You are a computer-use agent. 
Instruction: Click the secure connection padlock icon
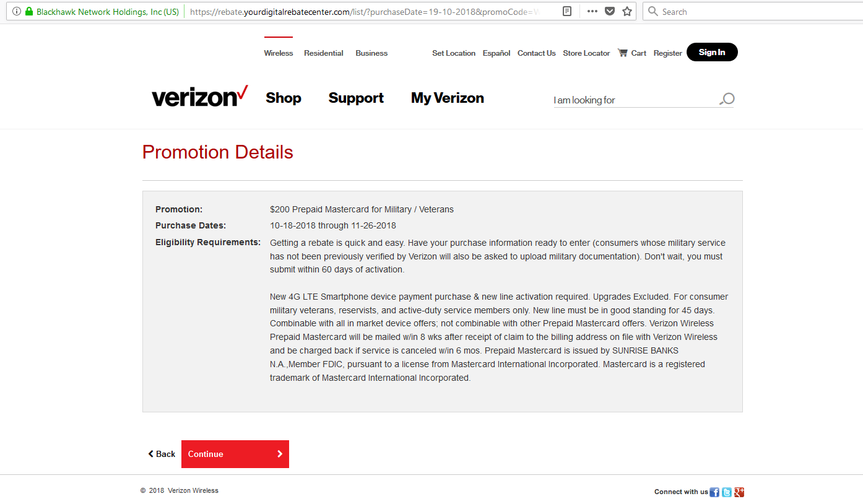pos(28,11)
